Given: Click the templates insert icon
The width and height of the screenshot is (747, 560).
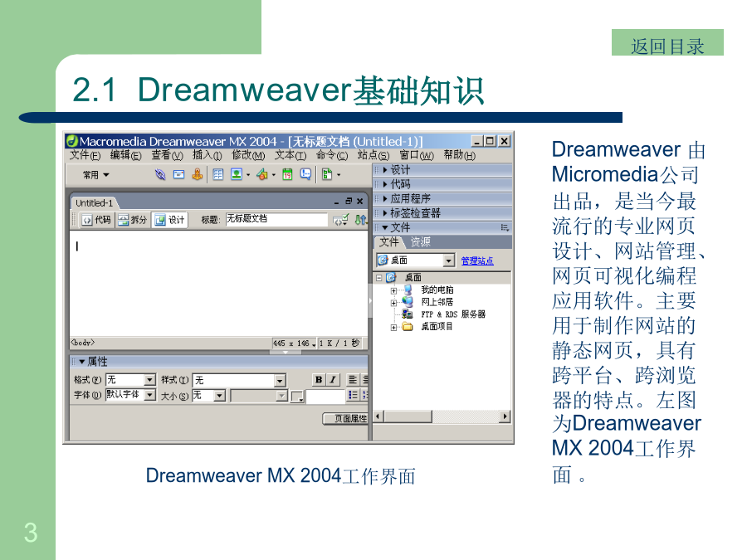Looking at the screenshot, I should point(327,175).
